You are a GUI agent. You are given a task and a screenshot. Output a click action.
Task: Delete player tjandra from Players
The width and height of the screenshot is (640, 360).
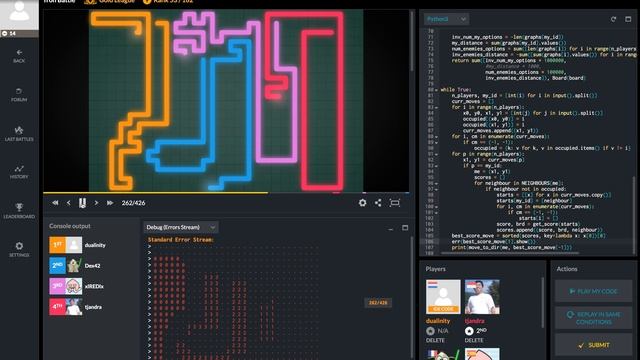click(474, 340)
